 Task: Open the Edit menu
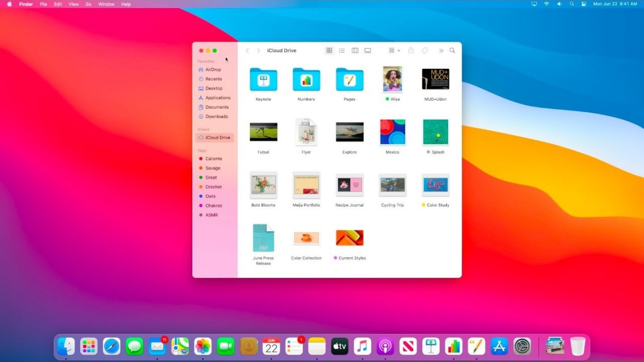coord(58,4)
